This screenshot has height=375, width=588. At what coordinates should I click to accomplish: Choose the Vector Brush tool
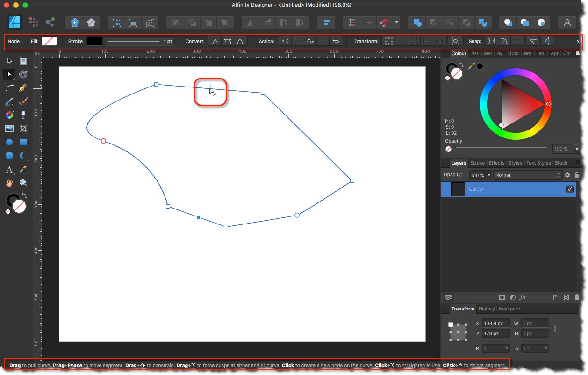(23, 102)
